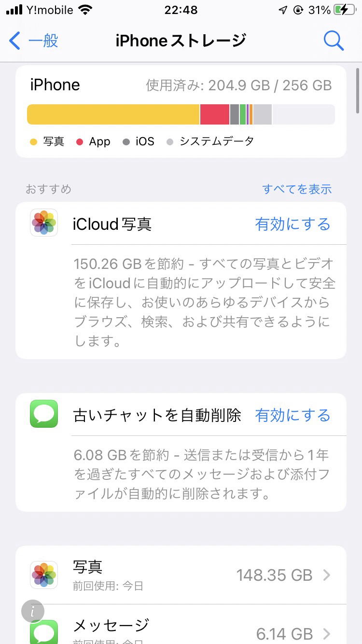Screen dimensions: 362x644
Task: Tap the battery icon in status bar
Action: pyautogui.click(x=347, y=10)
